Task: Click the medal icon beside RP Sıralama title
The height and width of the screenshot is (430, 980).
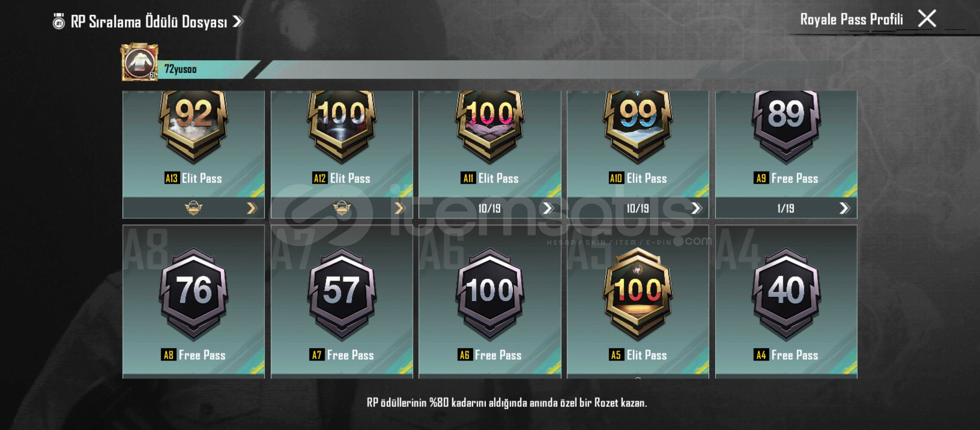Action: 59,21
